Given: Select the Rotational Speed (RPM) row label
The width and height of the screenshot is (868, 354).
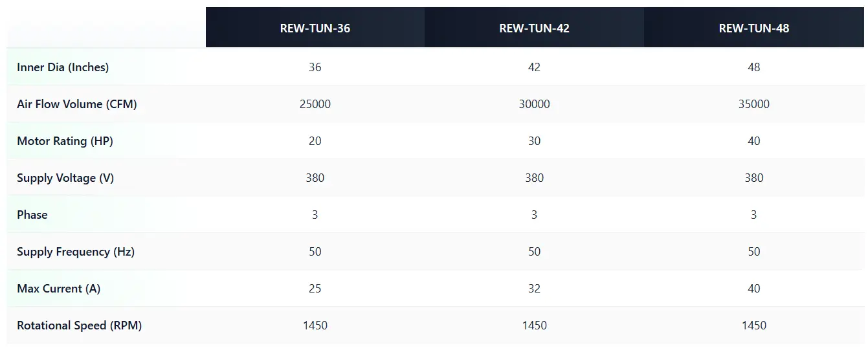Looking at the screenshot, I should tap(80, 326).
